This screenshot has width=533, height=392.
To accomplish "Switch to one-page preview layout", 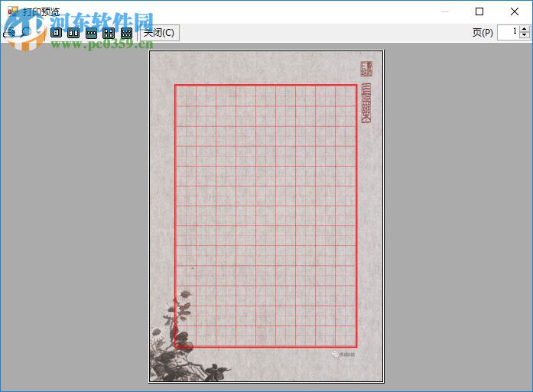I will click(56, 33).
